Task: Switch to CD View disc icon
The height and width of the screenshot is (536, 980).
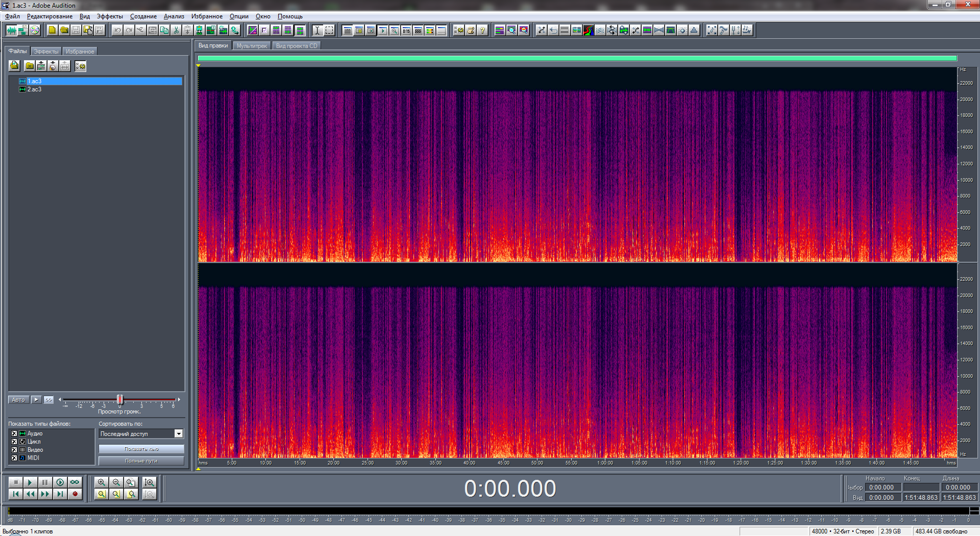Action: pos(34,30)
